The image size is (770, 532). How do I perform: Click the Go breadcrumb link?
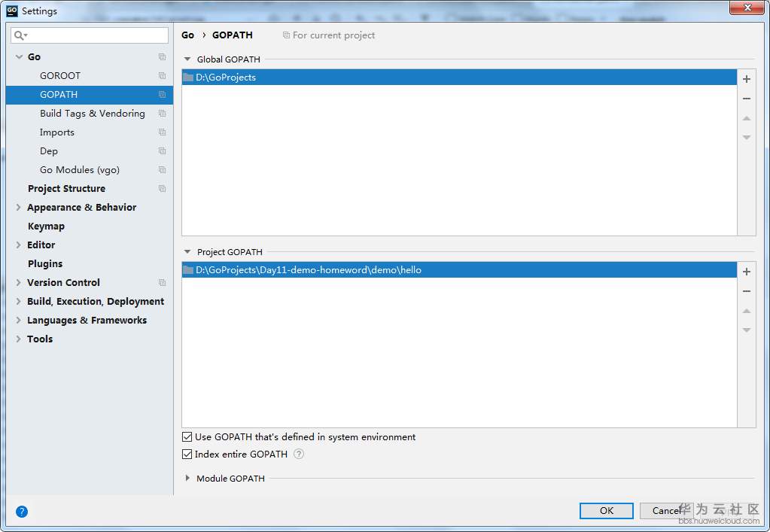point(187,35)
